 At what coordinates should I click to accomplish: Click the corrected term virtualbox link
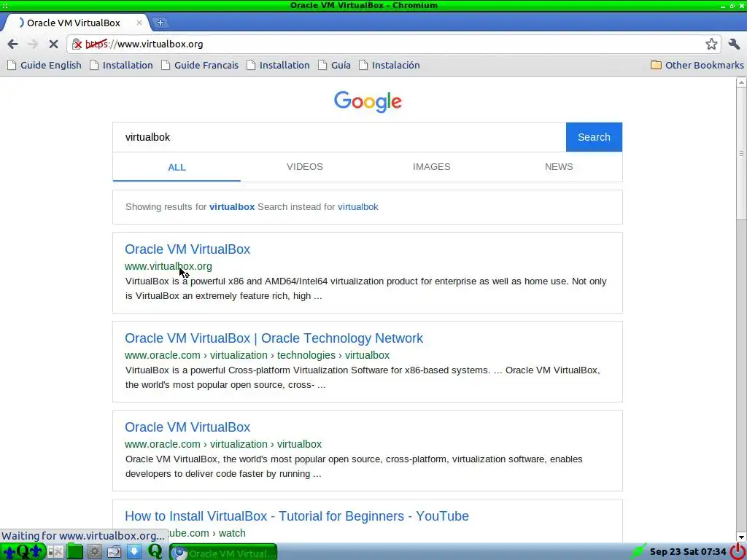[232, 207]
